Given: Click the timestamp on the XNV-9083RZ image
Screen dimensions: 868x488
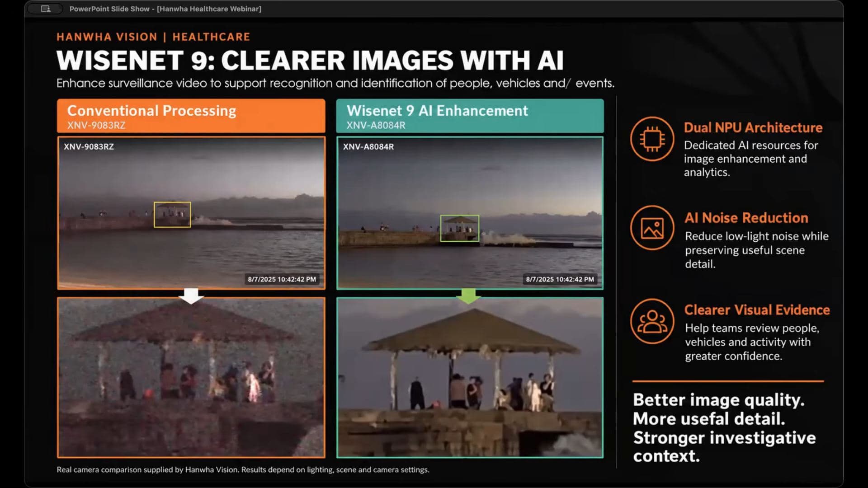Looking at the screenshot, I should click(x=282, y=279).
